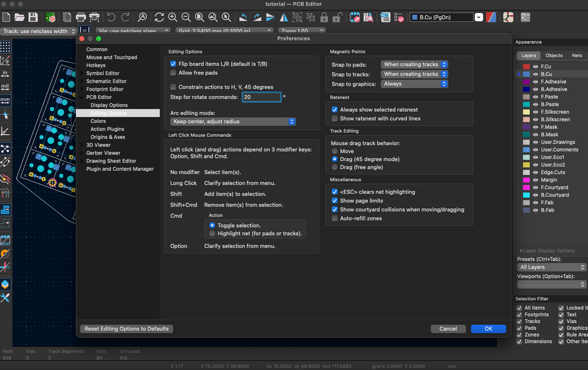588x370 pixels.
Task: Click Reset Editing Options to Defaults
Action: [126, 329]
